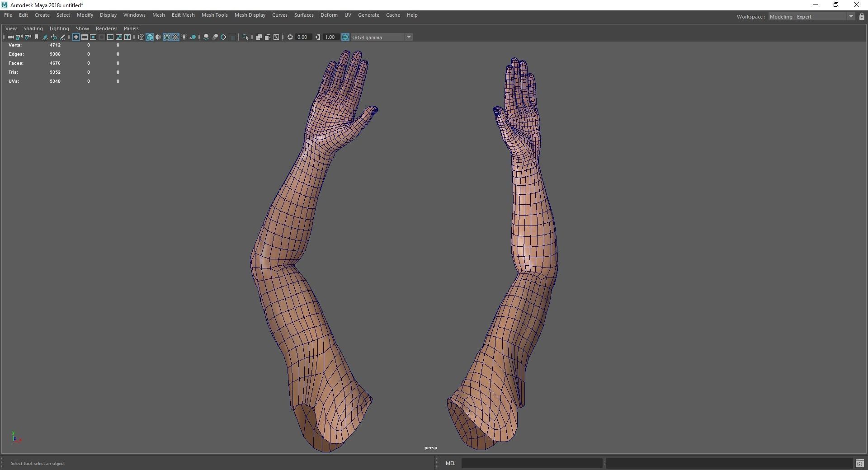Viewport: 868px width, 470px height.
Task: Click the camera Bookmarks icon
Action: pos(37,37)
